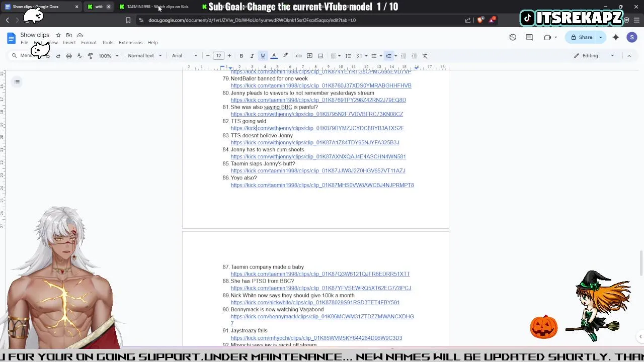Toggle bold formatting
The width and height of the screenshot is (644, 362).
pos(241,56)
